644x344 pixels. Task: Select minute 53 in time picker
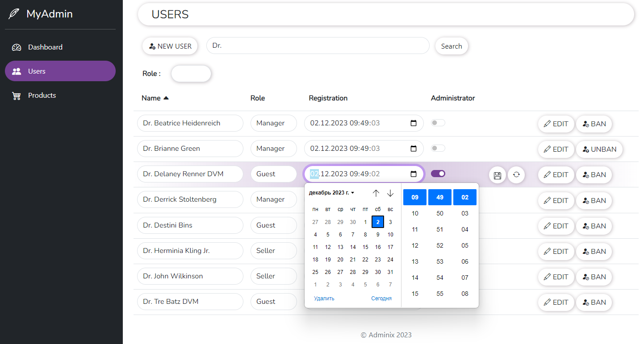(x=440, y=262)
